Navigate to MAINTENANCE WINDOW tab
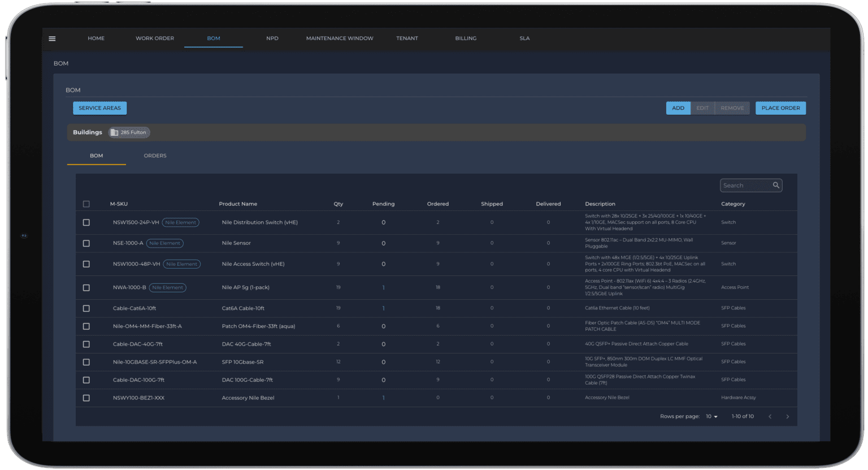Viewport: 868px width, 470px height. coord(340,38)
